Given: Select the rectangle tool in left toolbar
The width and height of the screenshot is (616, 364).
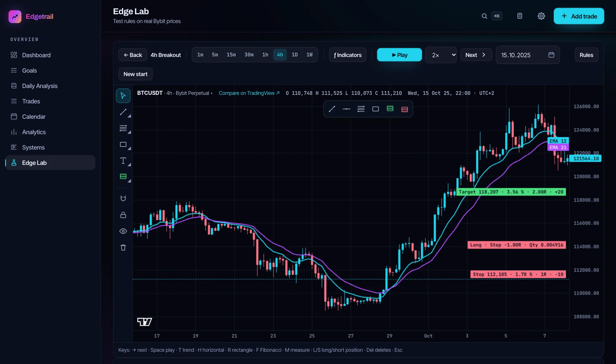Looking at the screenshot, I should [123, 144].
